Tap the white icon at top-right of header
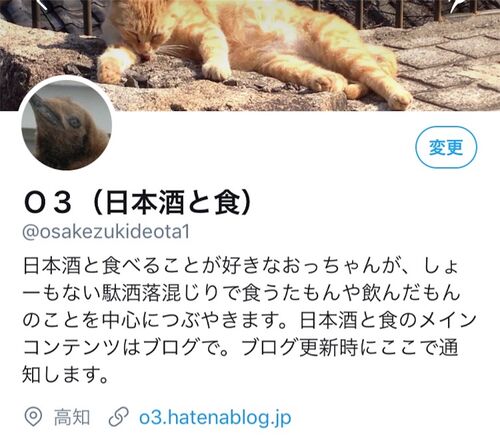The image size is (500, 443). (457, 5)
